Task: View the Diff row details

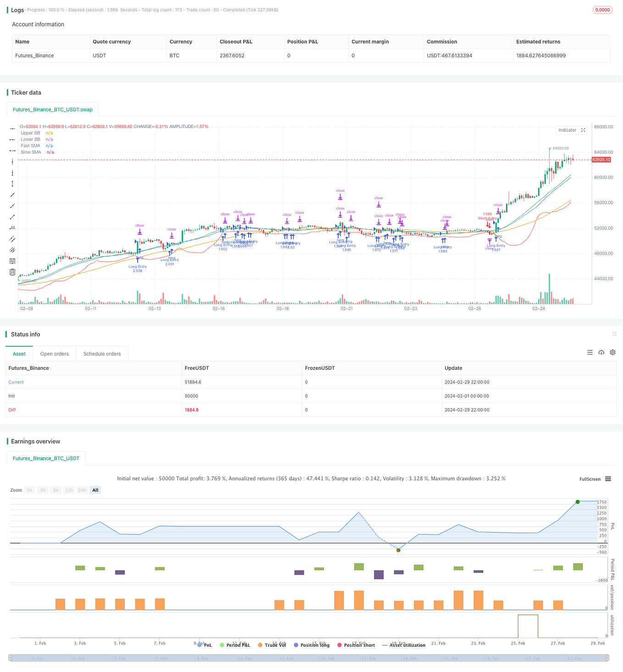Action: [x=12, y=410]
